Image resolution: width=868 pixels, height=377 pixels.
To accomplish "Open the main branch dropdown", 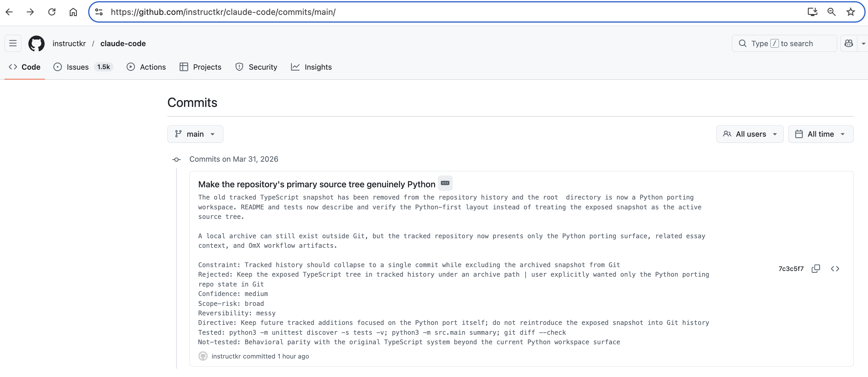I will (195, 134).
